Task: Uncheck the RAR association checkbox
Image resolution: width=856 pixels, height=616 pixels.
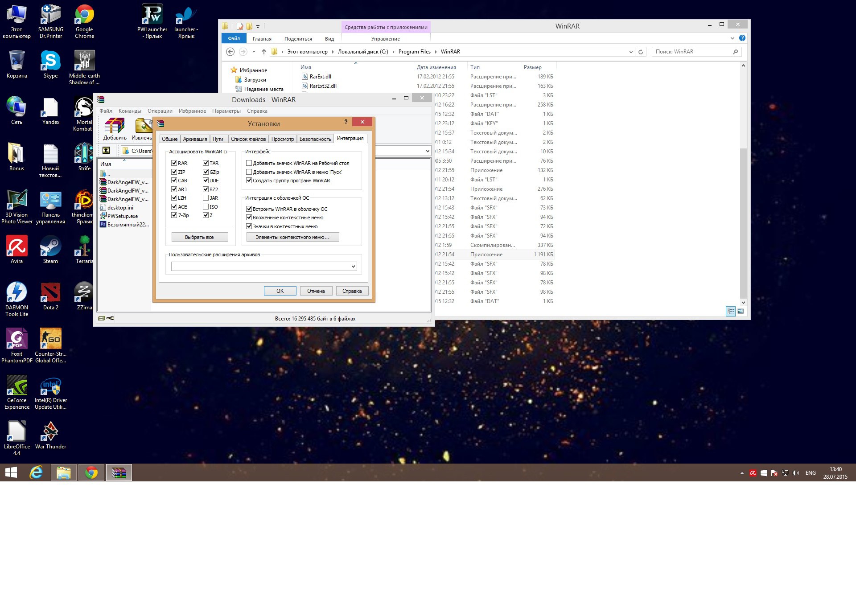Action: click(x=174, y=163)
